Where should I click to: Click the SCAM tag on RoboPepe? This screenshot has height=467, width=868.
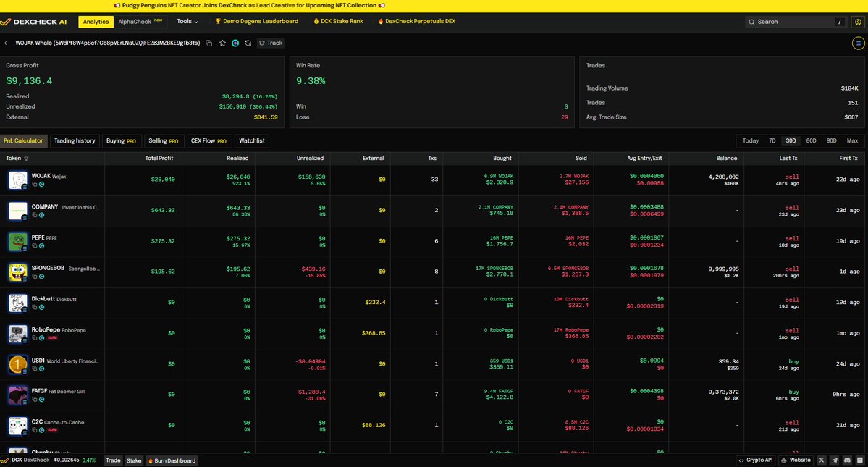click(x=52, y=338)
